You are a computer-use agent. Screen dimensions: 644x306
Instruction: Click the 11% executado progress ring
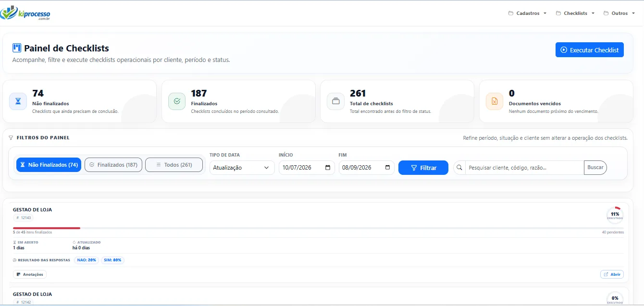pos(615,215)
